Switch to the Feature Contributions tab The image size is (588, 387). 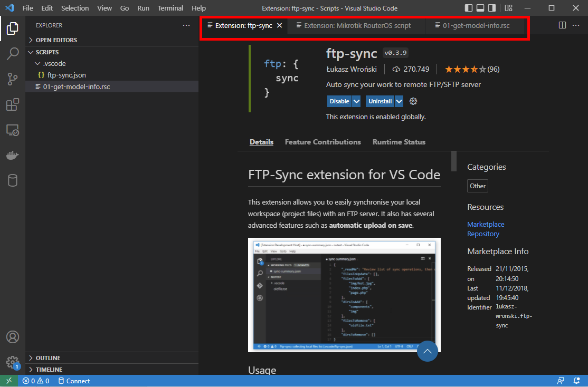[323, 142]
